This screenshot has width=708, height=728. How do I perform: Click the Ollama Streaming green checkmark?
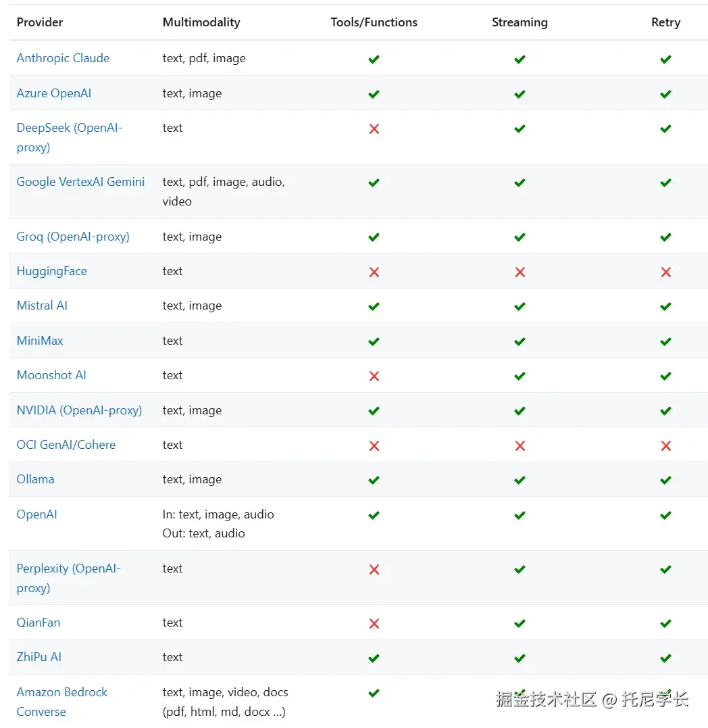[x=520, y=480]
